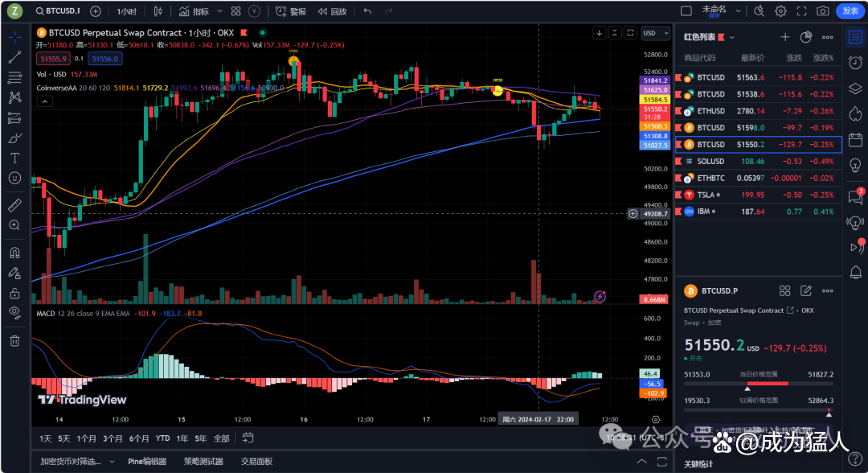The image size is (868, 473).
Task: Open the prediction and measurement tools
Action: (15, 117)
